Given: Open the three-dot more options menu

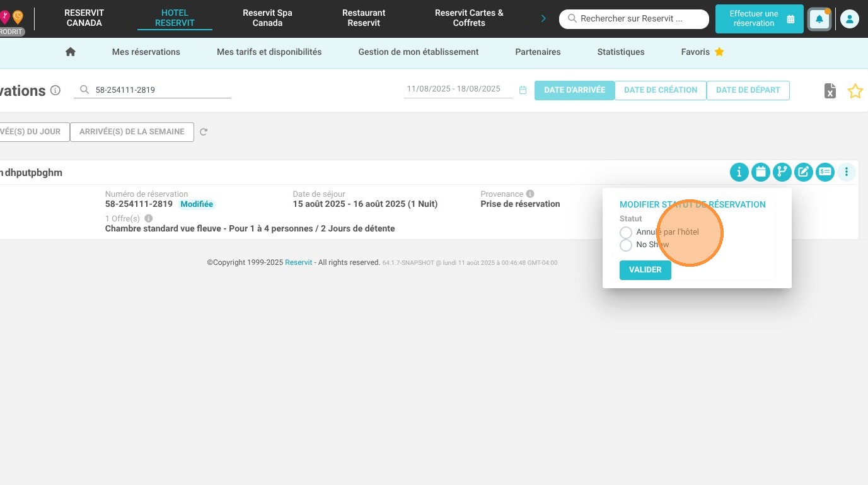Looking at the screenshot, I should tap(847, 172).
